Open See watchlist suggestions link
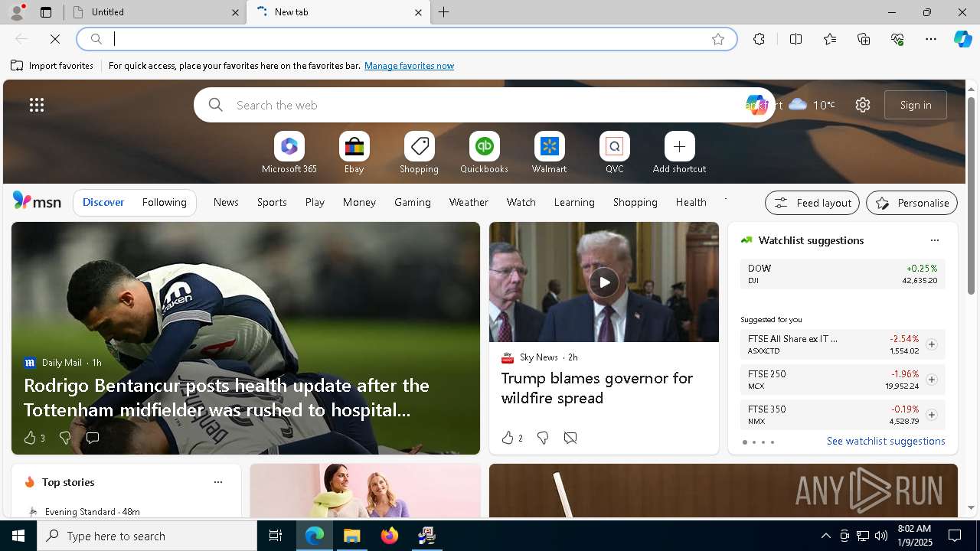The height and width of the screenshot is (551, 980). (886, 441)
